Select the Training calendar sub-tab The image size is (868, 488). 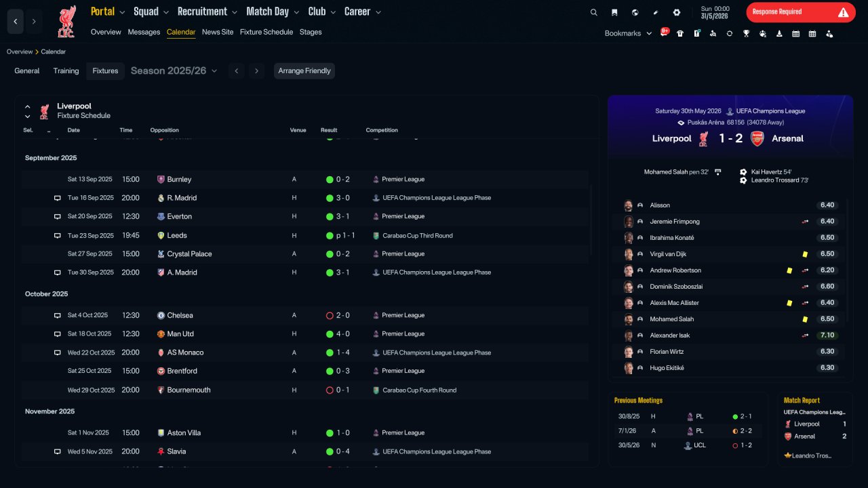point(66,70)
